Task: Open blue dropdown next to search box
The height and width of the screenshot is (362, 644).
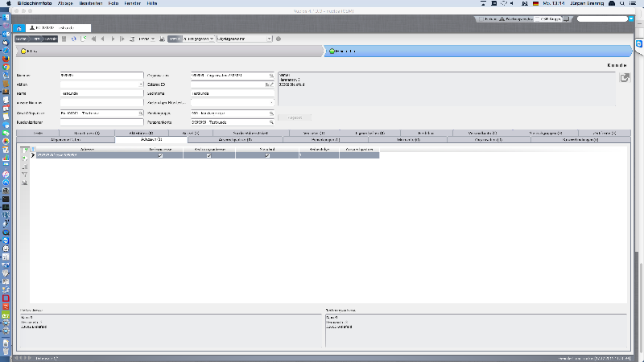Action: click(x=631, y=19)
